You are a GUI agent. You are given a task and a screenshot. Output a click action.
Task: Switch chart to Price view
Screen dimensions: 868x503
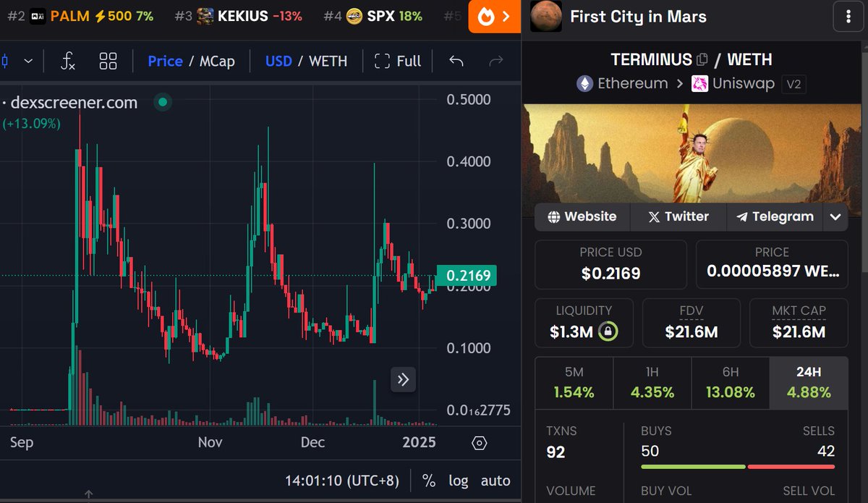165,61
